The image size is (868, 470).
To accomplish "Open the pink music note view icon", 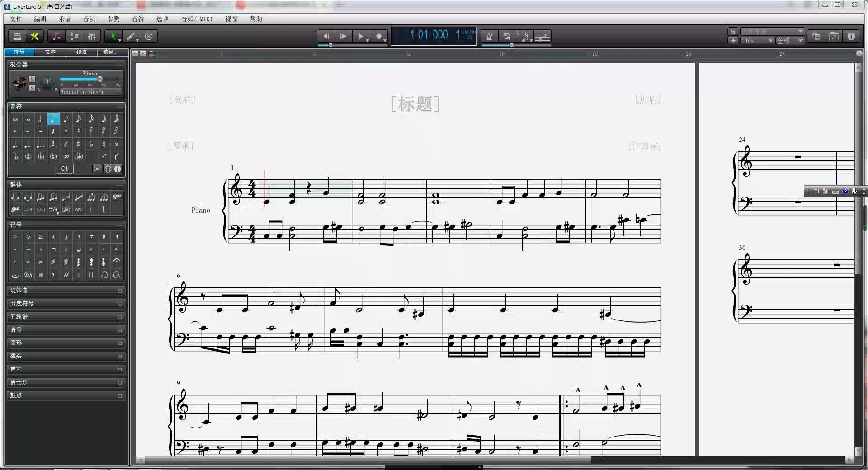I will 57,36.
